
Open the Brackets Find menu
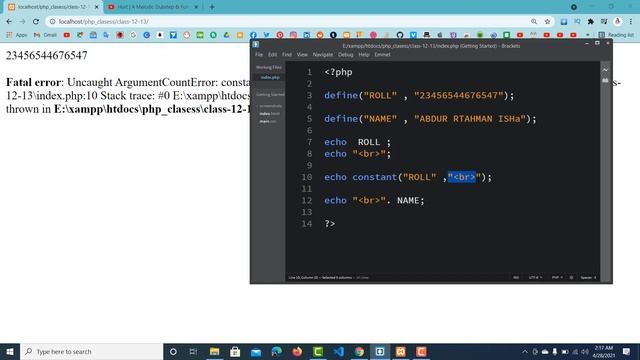(287, 55)
